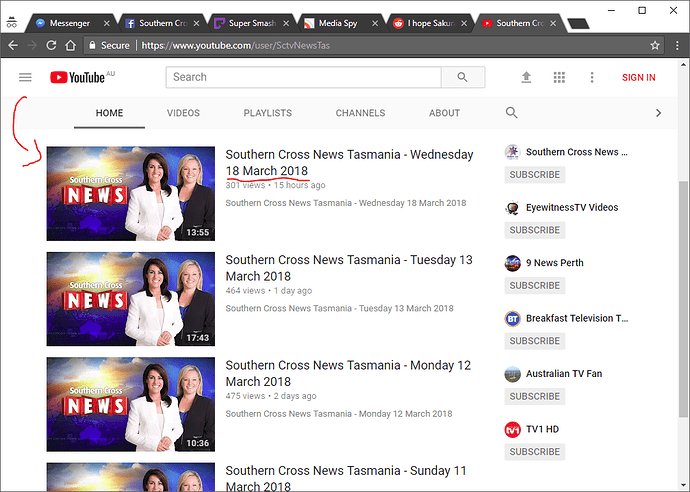Screen dimensions: 690x492
Task: Open the Chrome three-dot menu
Action: [678, 45]
